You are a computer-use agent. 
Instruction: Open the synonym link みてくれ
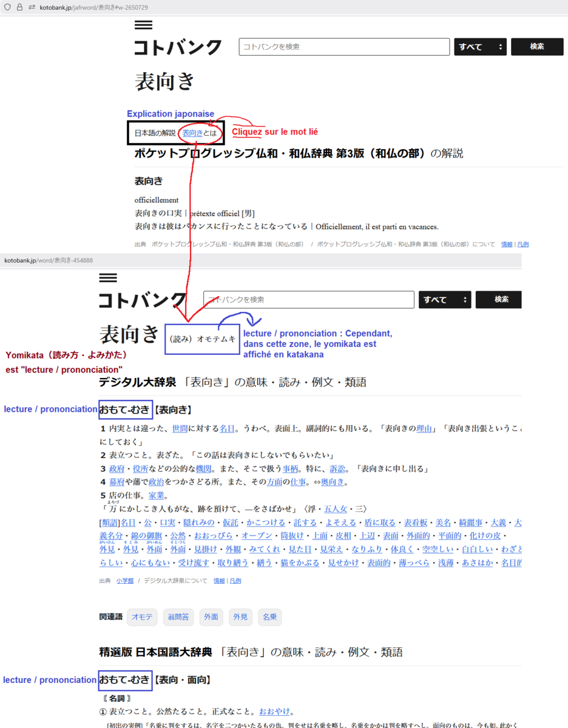click(x=265, y=550)
